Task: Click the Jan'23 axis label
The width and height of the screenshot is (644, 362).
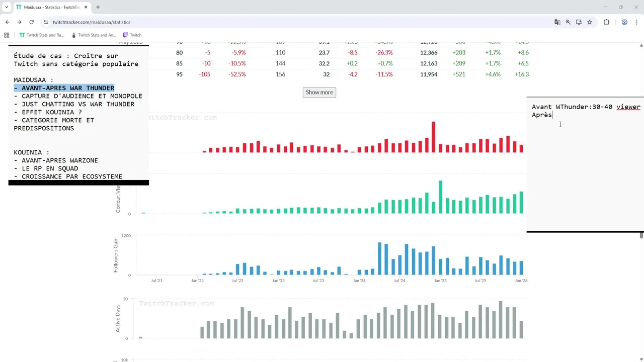Action: point(278,281)
